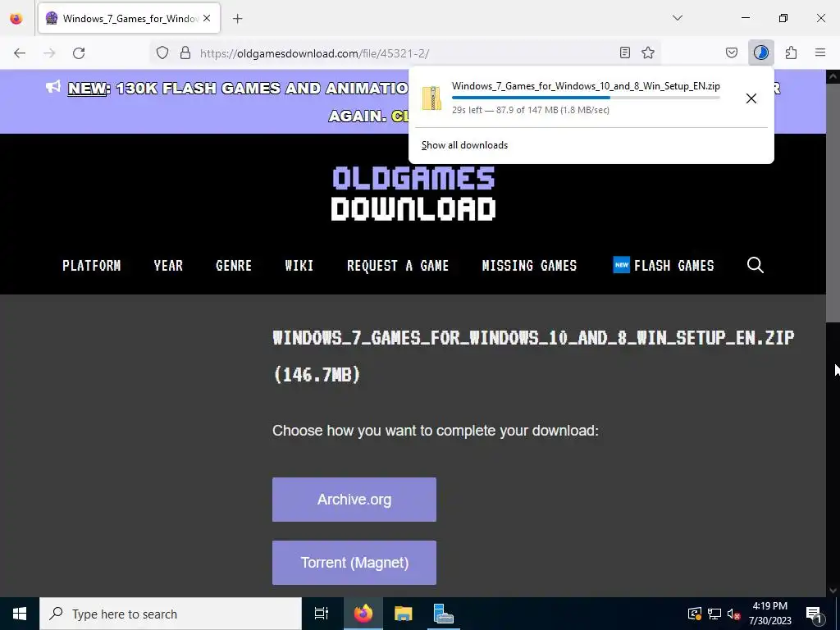This screenshot has width=840, height=630.
Task: Click the security warning tray icon
Action: pos(694,614)
